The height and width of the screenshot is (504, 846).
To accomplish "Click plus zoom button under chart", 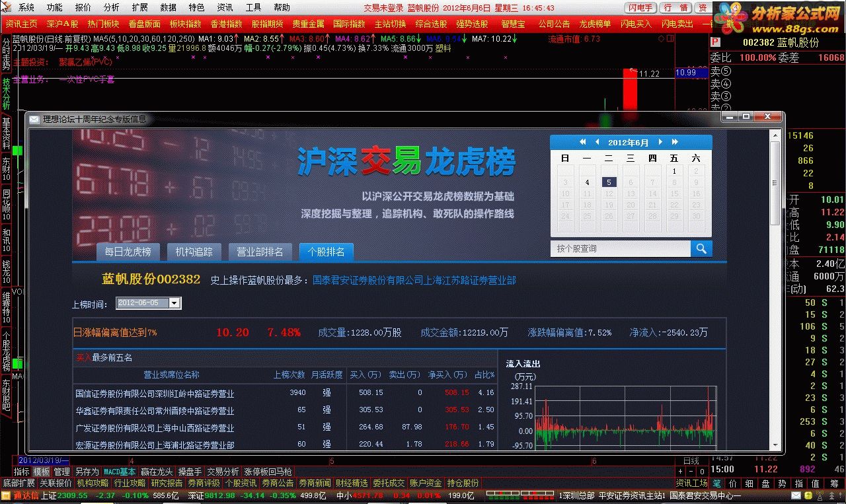I will click(x=681, y=472).
